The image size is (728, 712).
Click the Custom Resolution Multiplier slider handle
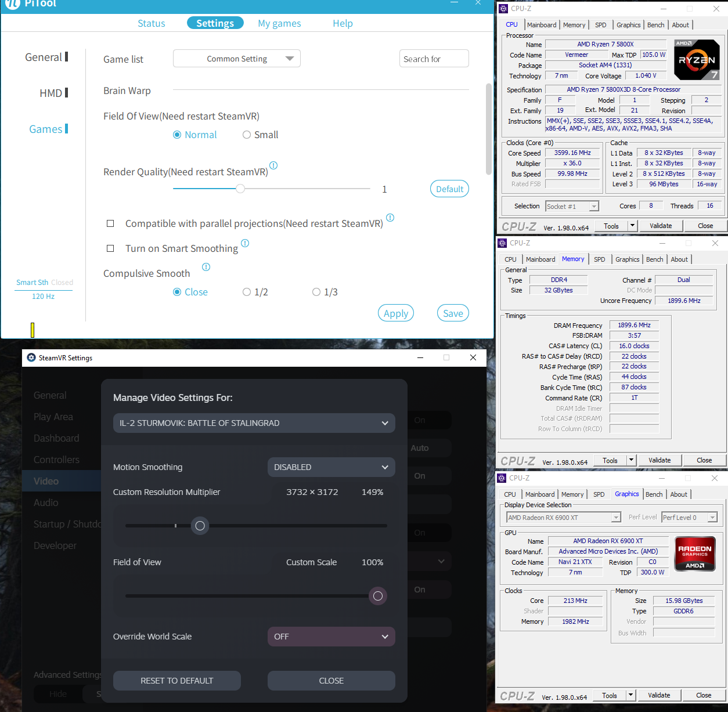tap(200, 526)
